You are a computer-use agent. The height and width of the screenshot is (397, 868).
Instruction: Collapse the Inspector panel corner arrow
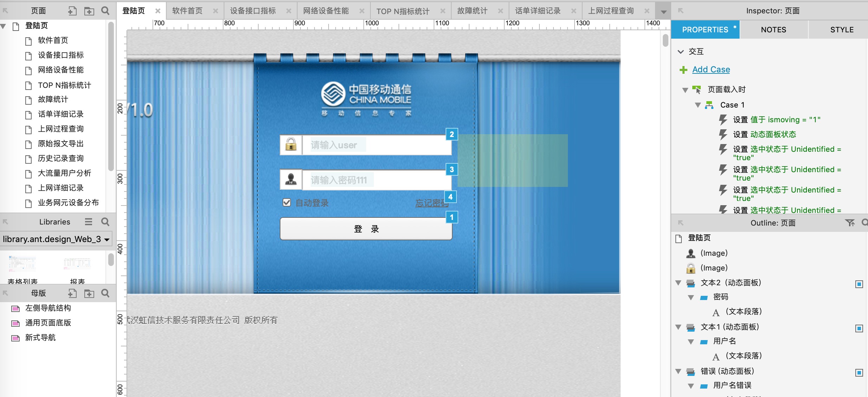[681, 11]
